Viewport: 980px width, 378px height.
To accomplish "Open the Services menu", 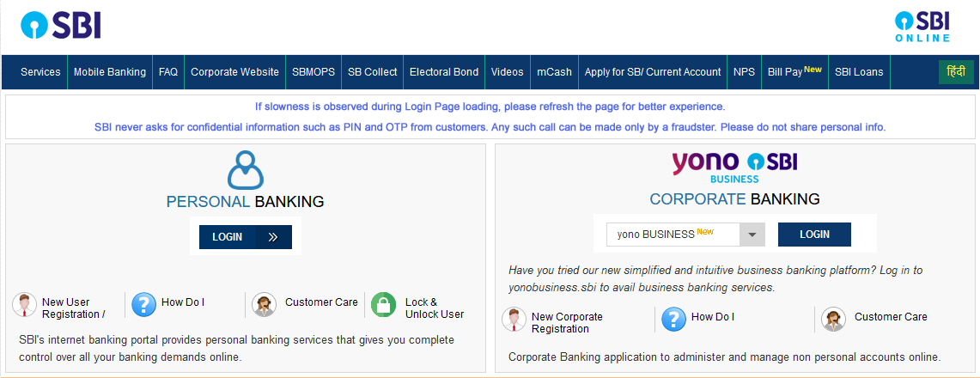I will click(40, 72).
